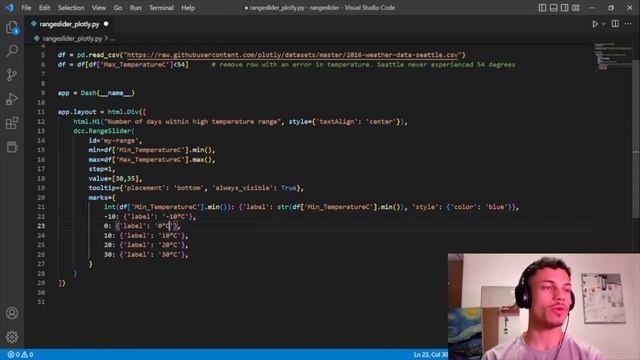The image size is (640, 360).
Task: Click the marks={ text on line 20
Action: pos(102,198)
